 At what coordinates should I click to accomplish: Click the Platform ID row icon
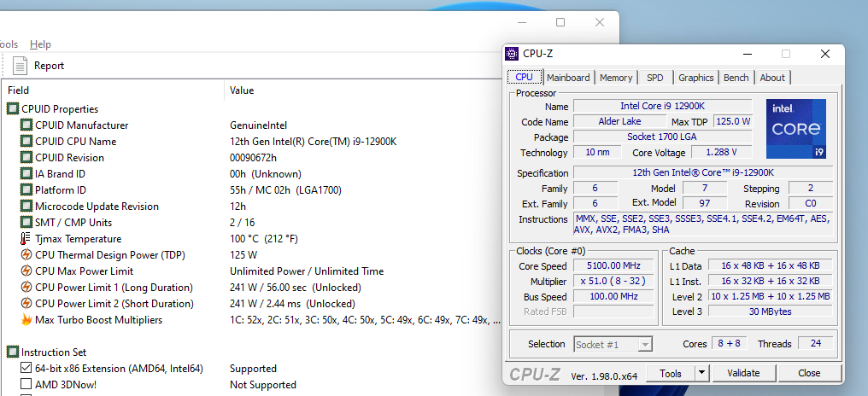[x=26, y=190]
